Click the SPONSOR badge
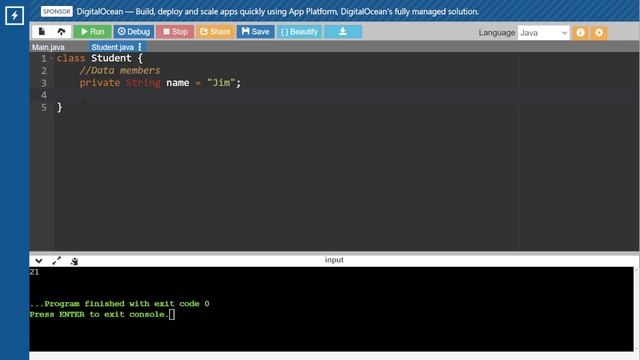Viewport: 640px width, 360px height. [x=56, y=11]
